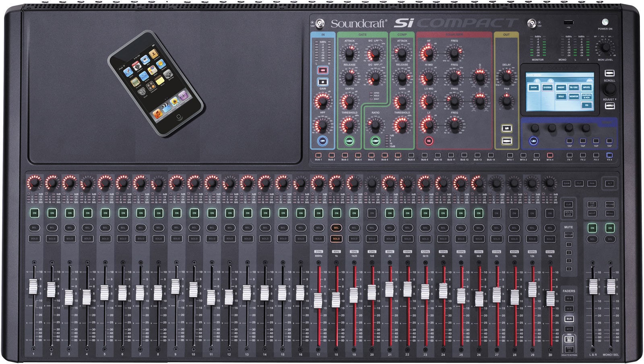644x364 pixels.
Task: Switch fader layer to BUS
Action: pyautogui.click(x=570, y=319)
